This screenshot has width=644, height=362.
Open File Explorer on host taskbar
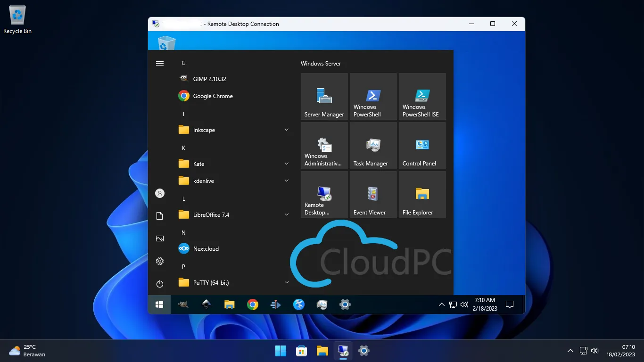pos(322,351)
